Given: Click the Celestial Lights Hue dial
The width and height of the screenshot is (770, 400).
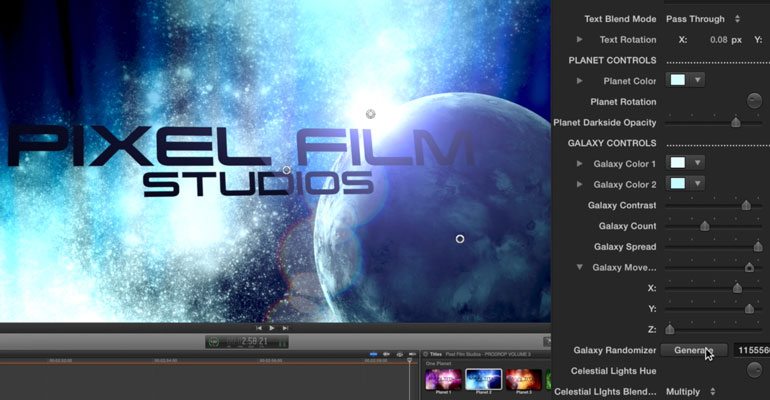Looking at the screenshot, I should click(754, 370).
